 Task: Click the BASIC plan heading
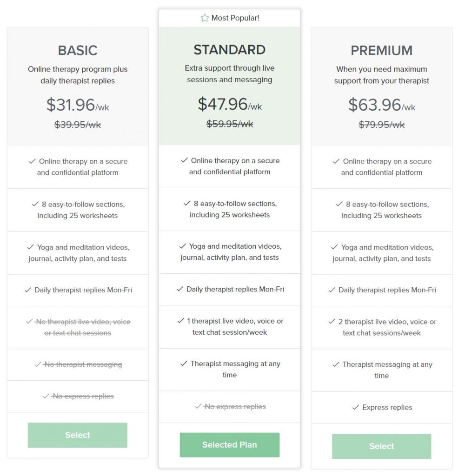click(78, 50)
